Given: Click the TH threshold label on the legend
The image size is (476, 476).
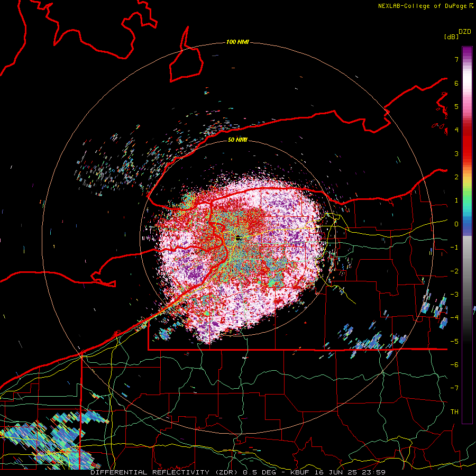Looking at the screenshot, I should click(x=454, y=411).
